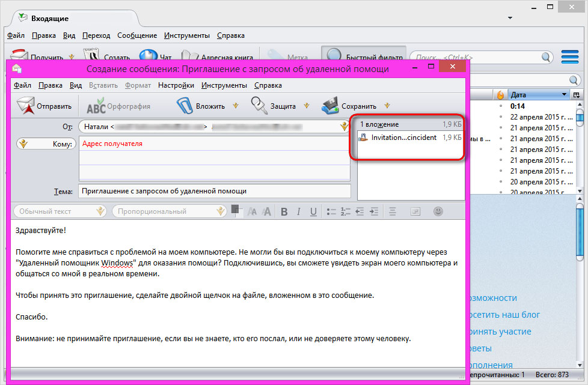Expand the arrow beside the Получить button

click(72, 57)
